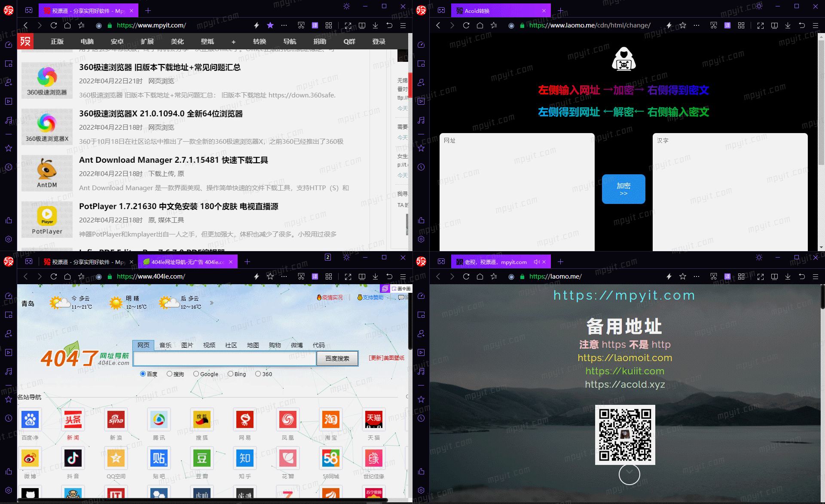Screen dimensions: 825x504
Task: Open hamburger menu in laomo.me/ window
Action: click(x=816, y=276)
